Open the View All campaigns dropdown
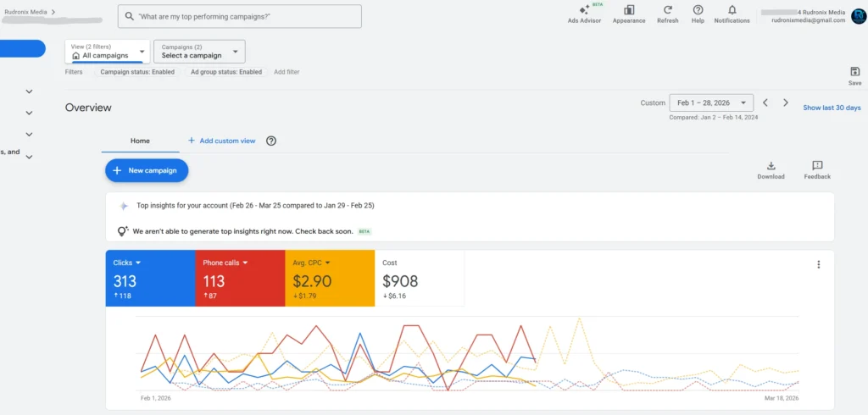This screenshot has width=868, height=415. click(x=108, y=52)
